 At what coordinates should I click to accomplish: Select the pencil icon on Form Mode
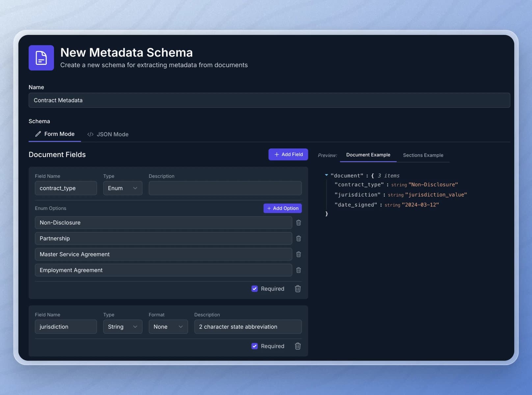tap(38, 134)
